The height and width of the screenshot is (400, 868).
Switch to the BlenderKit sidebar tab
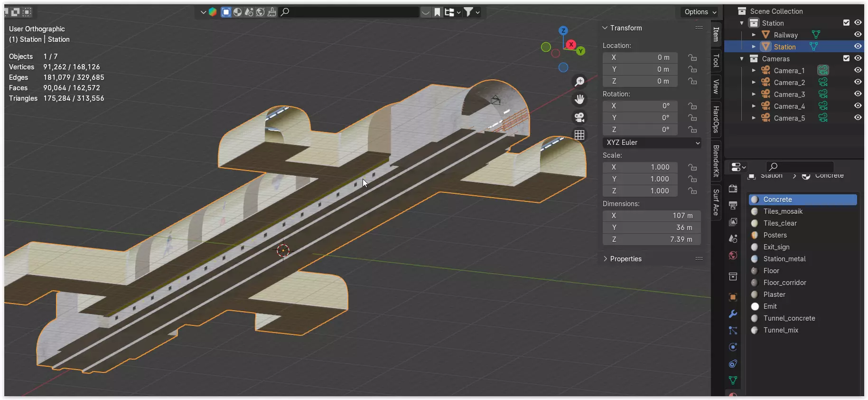coord(716,161)
